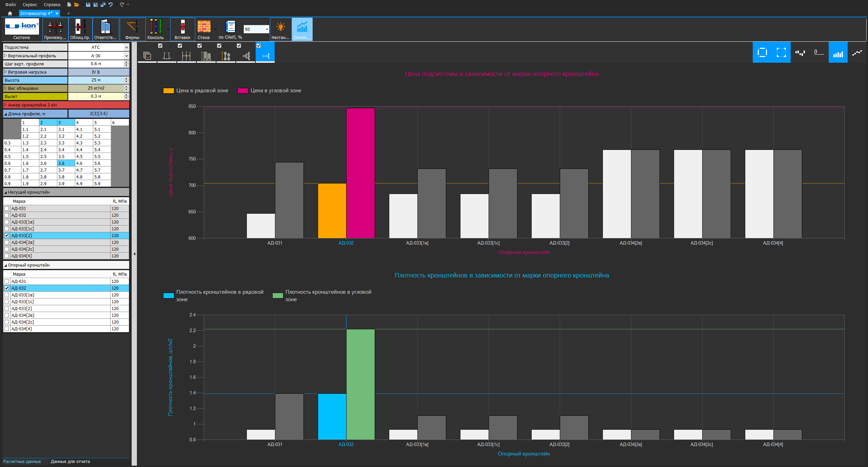The image size is (868, 467).
Task: Click the floating bars waterfall chart icon
Action: coord(800,52)
